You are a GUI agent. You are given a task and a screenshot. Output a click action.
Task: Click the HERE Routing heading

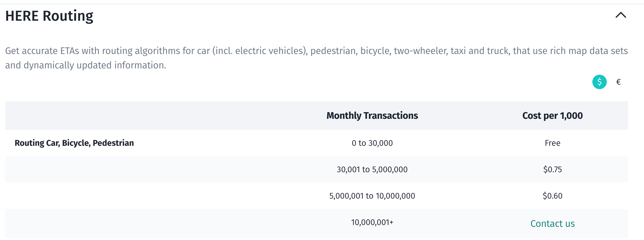pos(49,16)
